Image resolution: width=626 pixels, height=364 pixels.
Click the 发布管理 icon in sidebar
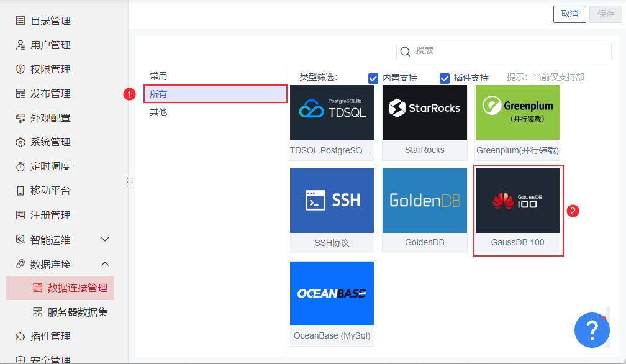(x=20, y=93)
